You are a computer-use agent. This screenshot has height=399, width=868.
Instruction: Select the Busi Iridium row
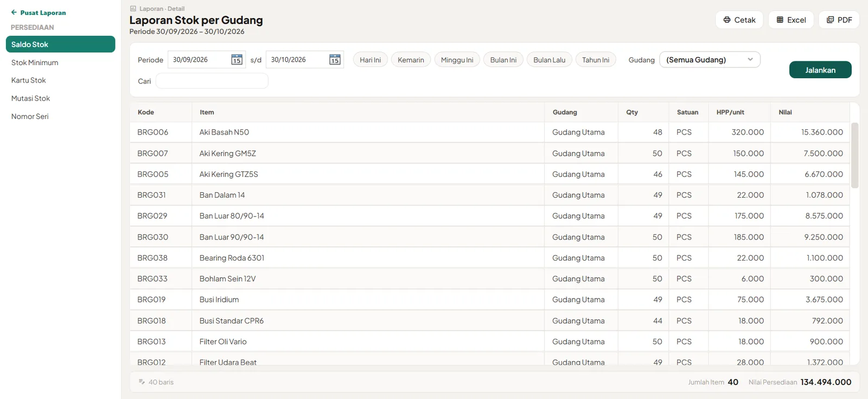[x=490, y=300]
